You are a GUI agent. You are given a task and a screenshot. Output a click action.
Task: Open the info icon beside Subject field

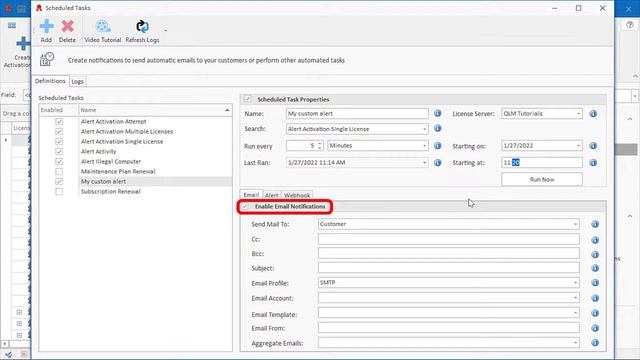pyautogui.click(x=595, y=268)
